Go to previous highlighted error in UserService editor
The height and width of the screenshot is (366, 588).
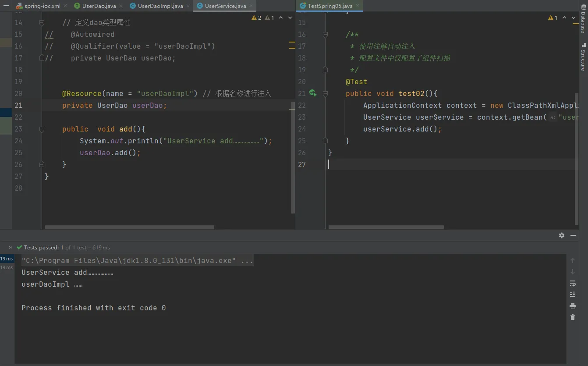click(x=281, y=18)
